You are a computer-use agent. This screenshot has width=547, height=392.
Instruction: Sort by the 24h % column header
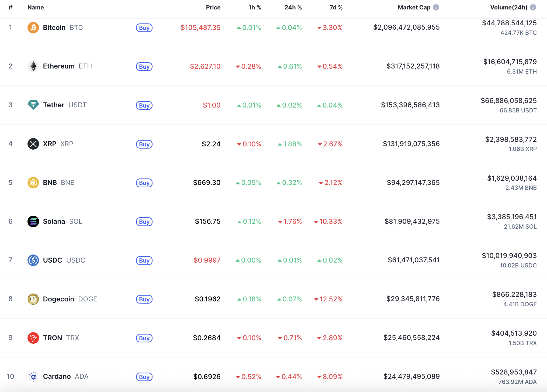click(293, 8)
